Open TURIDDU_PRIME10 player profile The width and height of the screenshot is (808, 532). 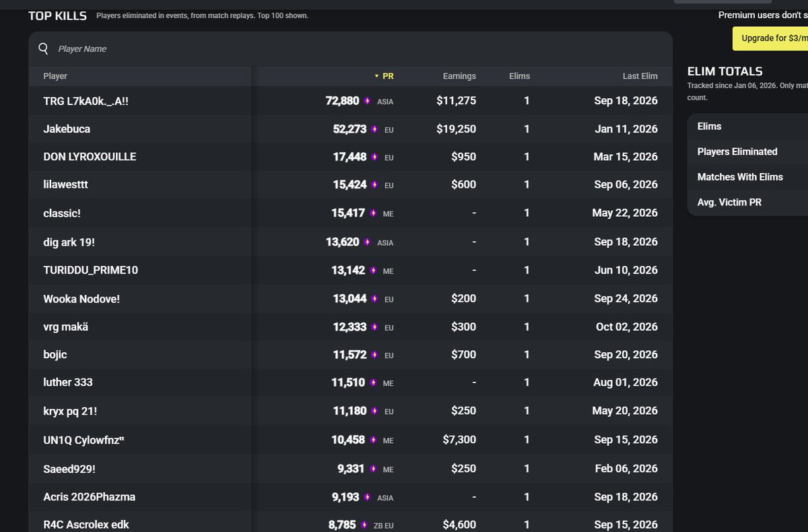click(90, 270)
